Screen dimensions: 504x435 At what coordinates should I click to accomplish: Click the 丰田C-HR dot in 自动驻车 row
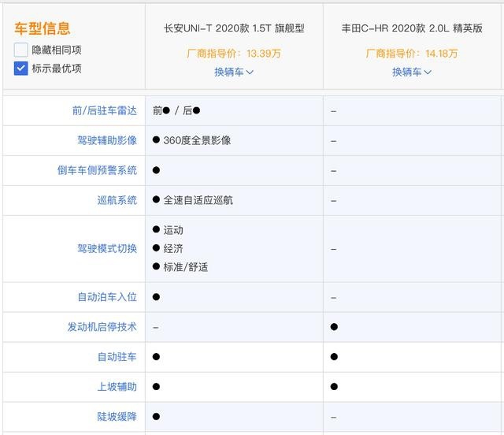(x=334, y=357)
